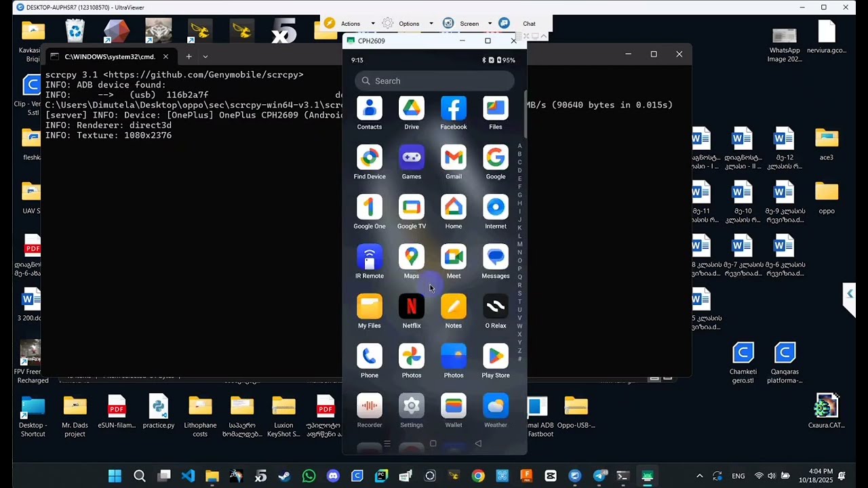Open the My Files app
This screenshot has height=488, width=868.
click(370, 310)
